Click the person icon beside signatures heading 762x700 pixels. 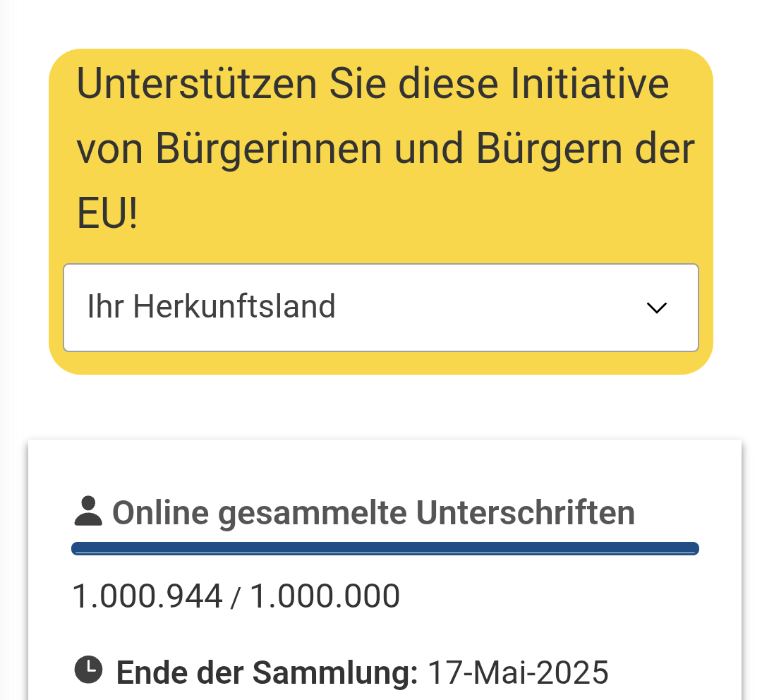click(x=88, y=512)
